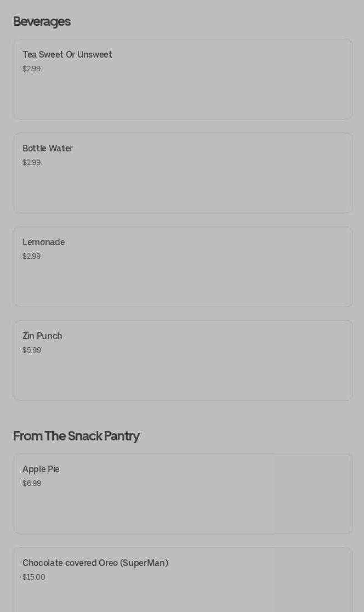This screenshot has width=364, height=612.
Task: Select the Apple Pie item name
Action: tap(41, 469)
